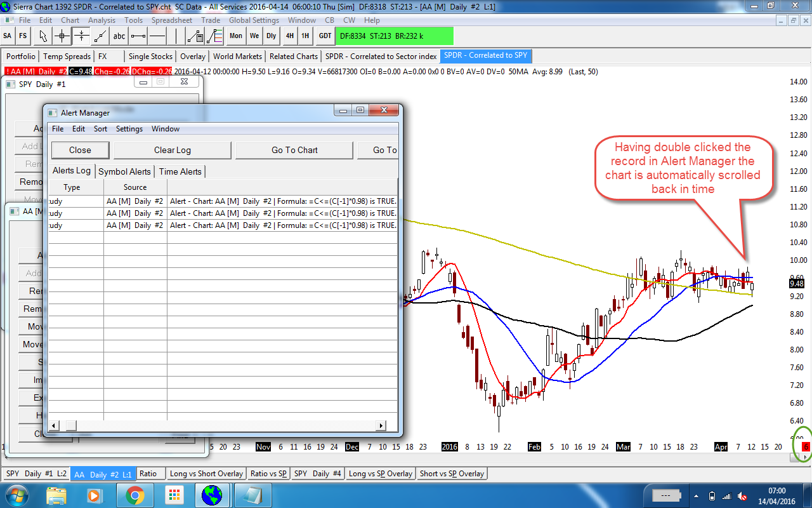This screenshot has width=812, height=508.
Task: Select the line segment with endpoints tool
Action: point(138,36)
